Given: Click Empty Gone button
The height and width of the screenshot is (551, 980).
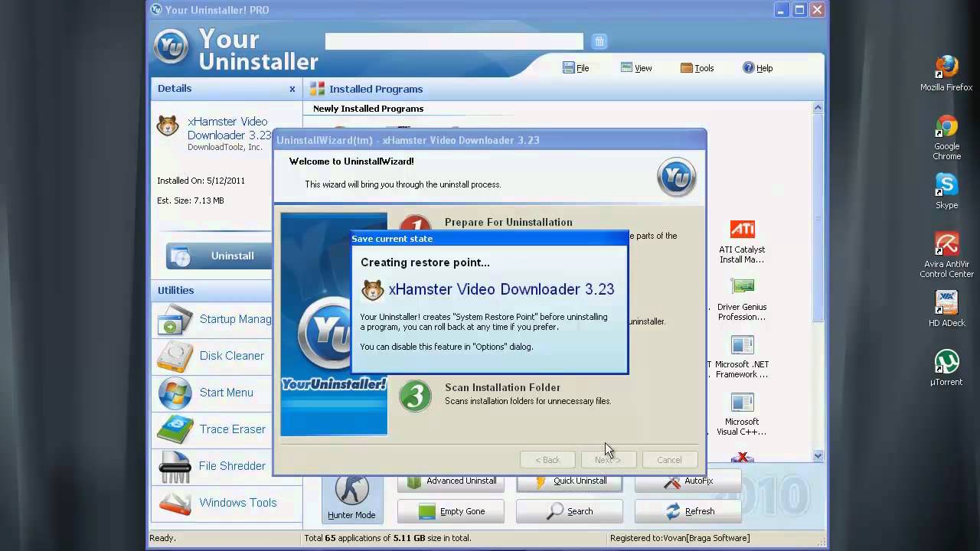Looking at the screenshot, I should point(450,511).
